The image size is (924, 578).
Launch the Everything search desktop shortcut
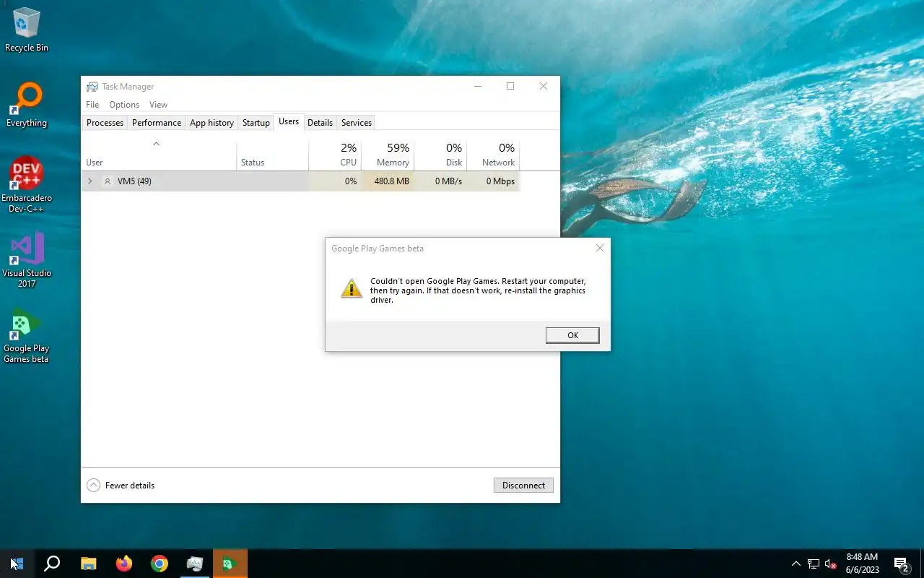click(x=27, y=105)
